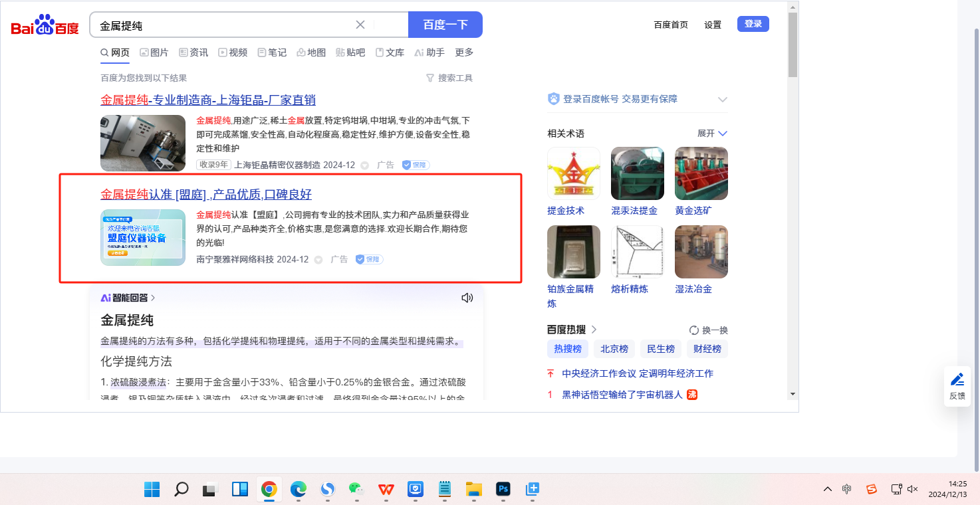Open the blue shield monitor app on taskbar
Viewport: 980px width, 505px height.
pos(416,490)
